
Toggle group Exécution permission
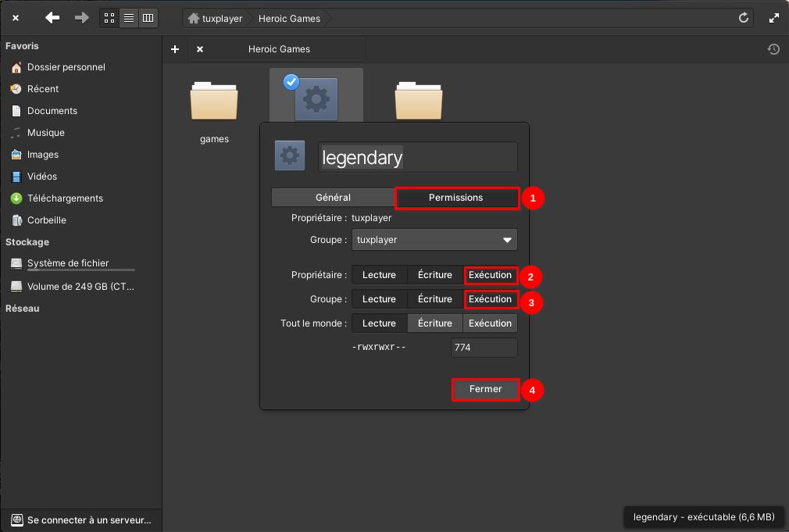490,299
